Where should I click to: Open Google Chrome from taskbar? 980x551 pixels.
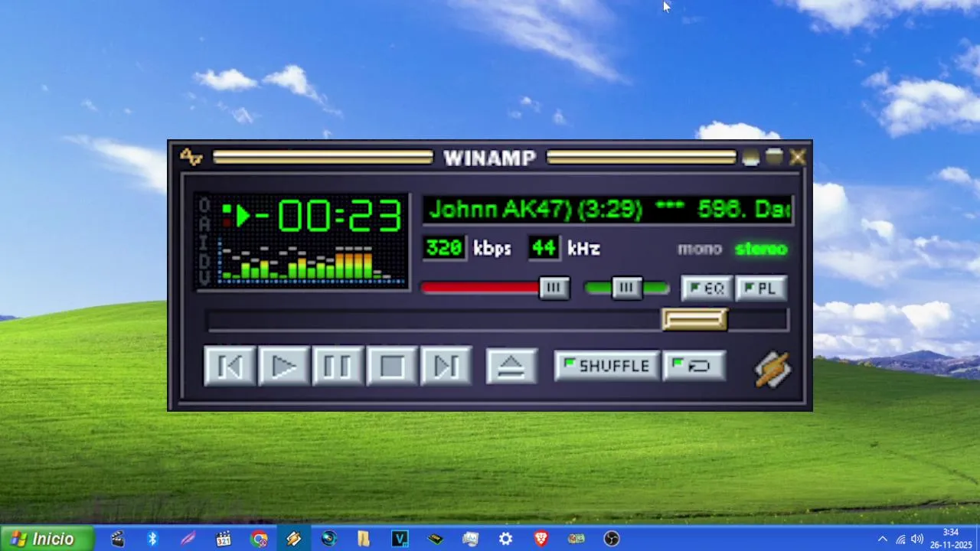tap(259, 539)
